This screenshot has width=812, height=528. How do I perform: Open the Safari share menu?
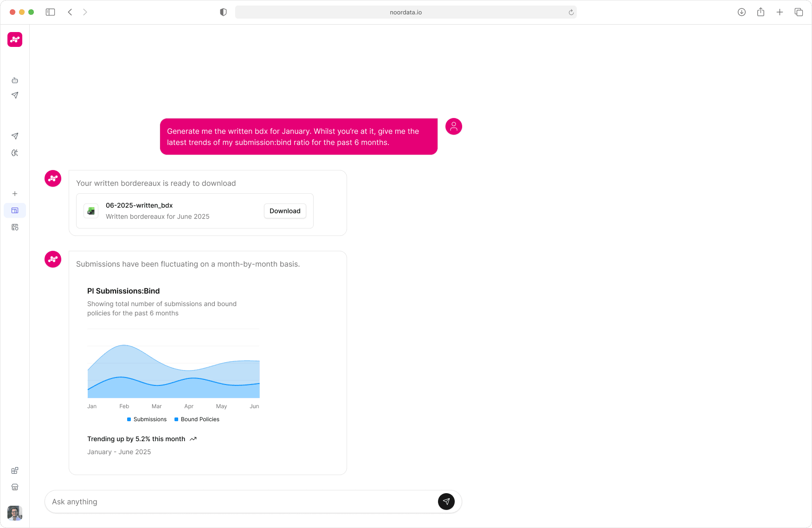(x=760, y=12)
